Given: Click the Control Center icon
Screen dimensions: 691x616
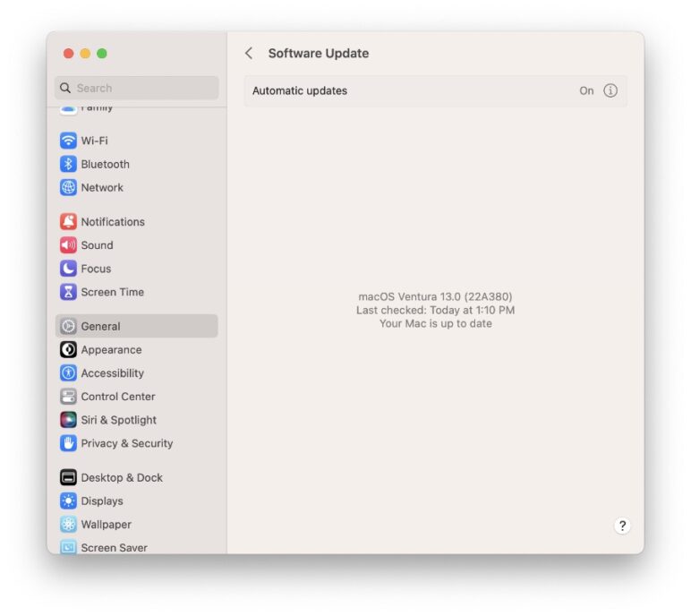Looking at the screenshot, I should 68,397.
